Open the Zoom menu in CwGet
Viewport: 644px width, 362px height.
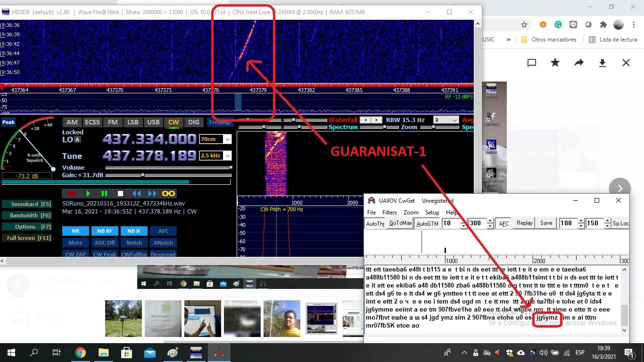[x=411, y=213]
